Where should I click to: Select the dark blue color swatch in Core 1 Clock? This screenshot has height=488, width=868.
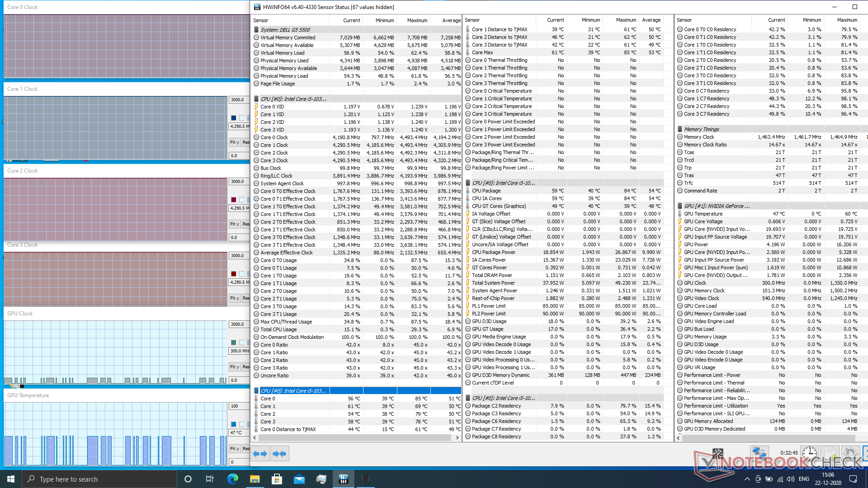click(233, 118)
